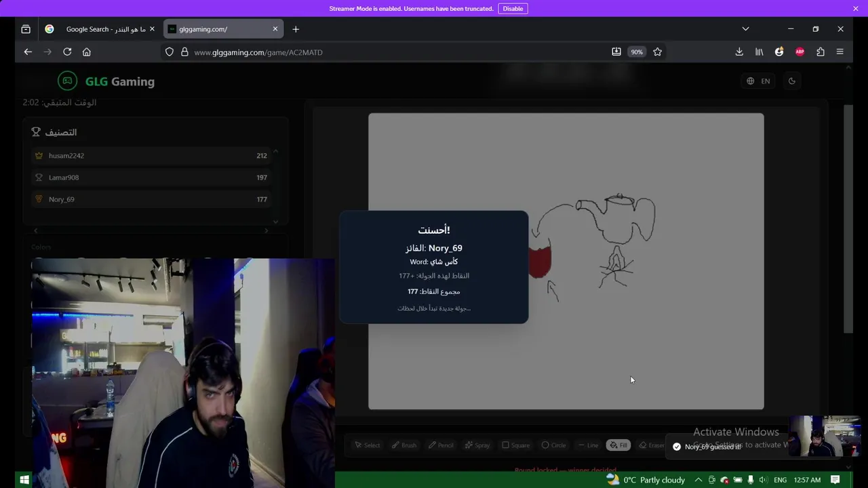
Task: Choose the Pencil drawing tool
Action: [x=441, y=445]
